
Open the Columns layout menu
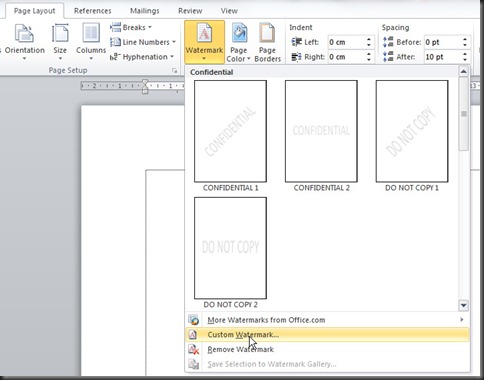tap(91, 42)
